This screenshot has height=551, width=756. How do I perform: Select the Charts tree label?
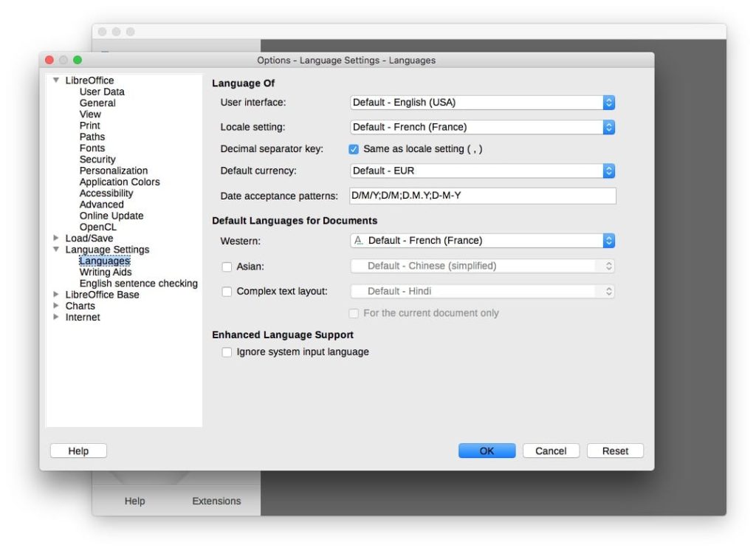click(x=80, y=306)
